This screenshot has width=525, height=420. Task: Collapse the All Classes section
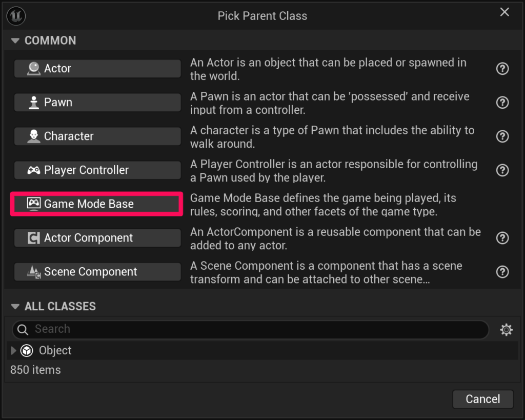click(x=15, y=307)
